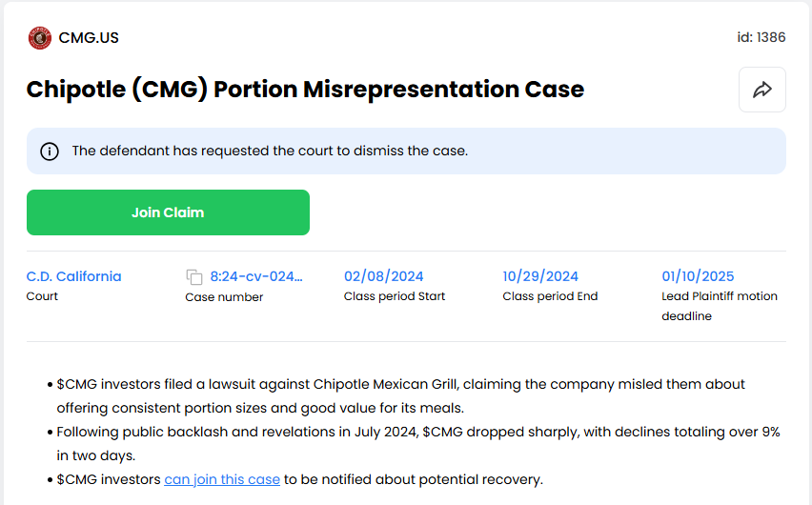
Task: Click the "Class period End" label
Action: [550, 296]
